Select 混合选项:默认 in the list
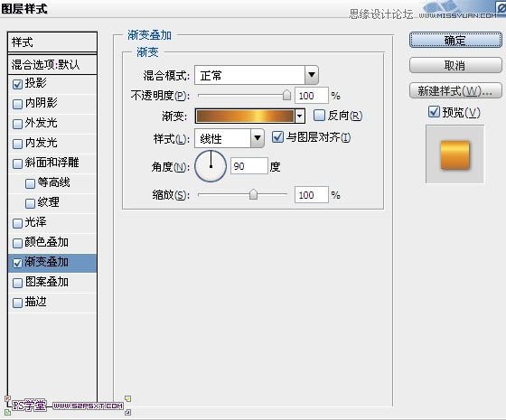The height and width of the screenshot is (420, 506). [52, 64]
